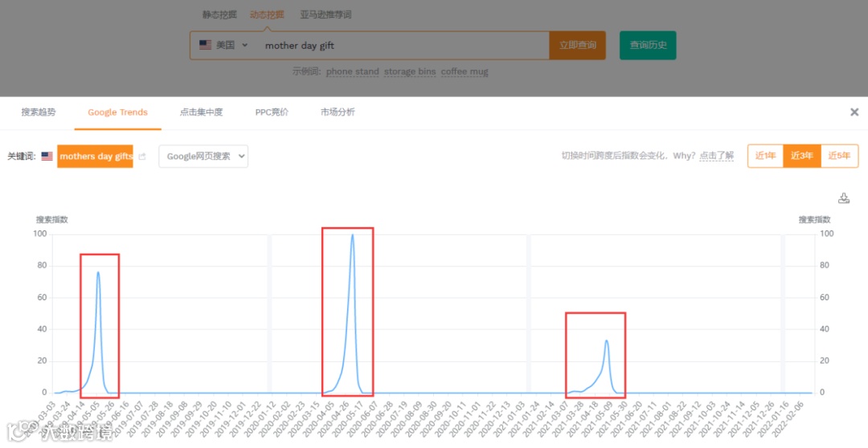Switch to 动态挖掘 tab
Image resolution: width=868 pixels, height=448 pixels.
pos(267,14)
